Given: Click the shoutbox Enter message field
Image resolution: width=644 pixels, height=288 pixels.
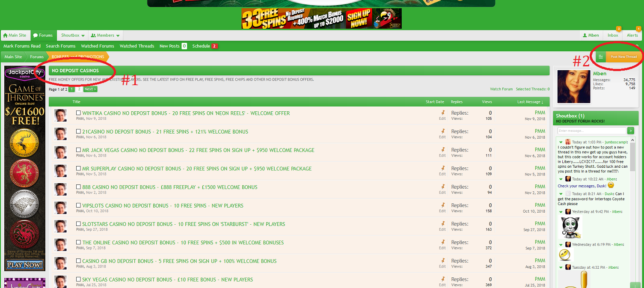Looking at the screenshot, I should 592,131.
